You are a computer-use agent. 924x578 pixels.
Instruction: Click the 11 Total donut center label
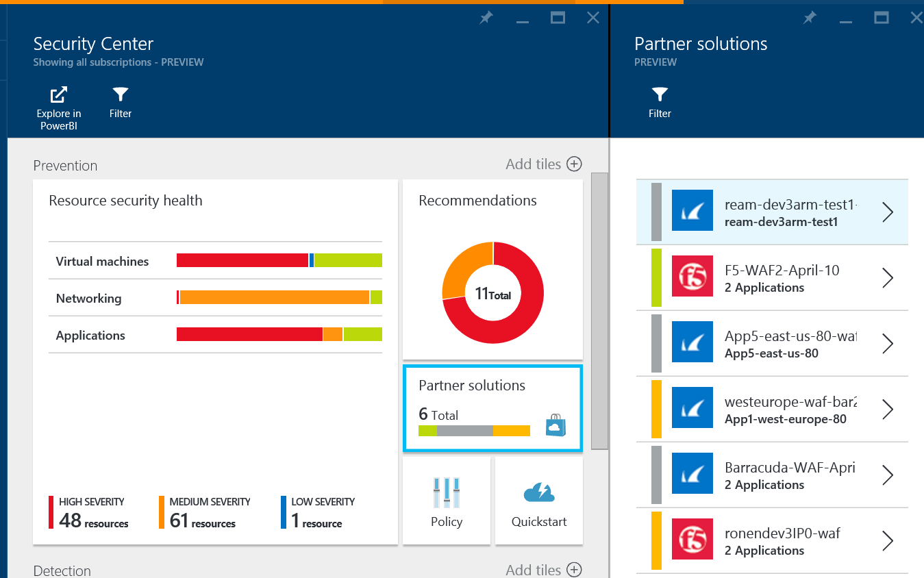pyautogui.click(x=493, y=294)
